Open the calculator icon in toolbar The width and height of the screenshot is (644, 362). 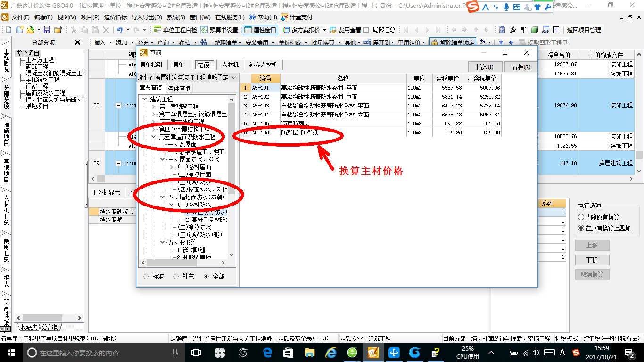(502, 30)
